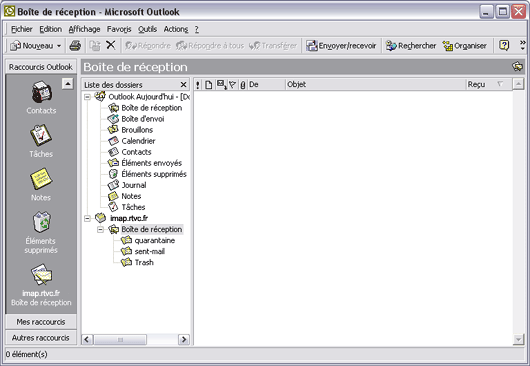Open the Fichier menu

coord(22,29)
